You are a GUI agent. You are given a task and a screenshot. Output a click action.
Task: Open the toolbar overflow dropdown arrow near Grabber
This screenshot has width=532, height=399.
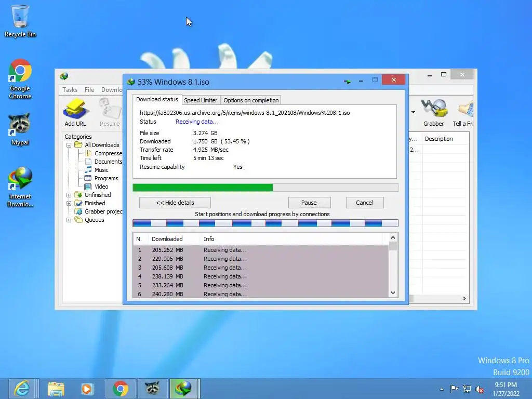pos(413,112)
